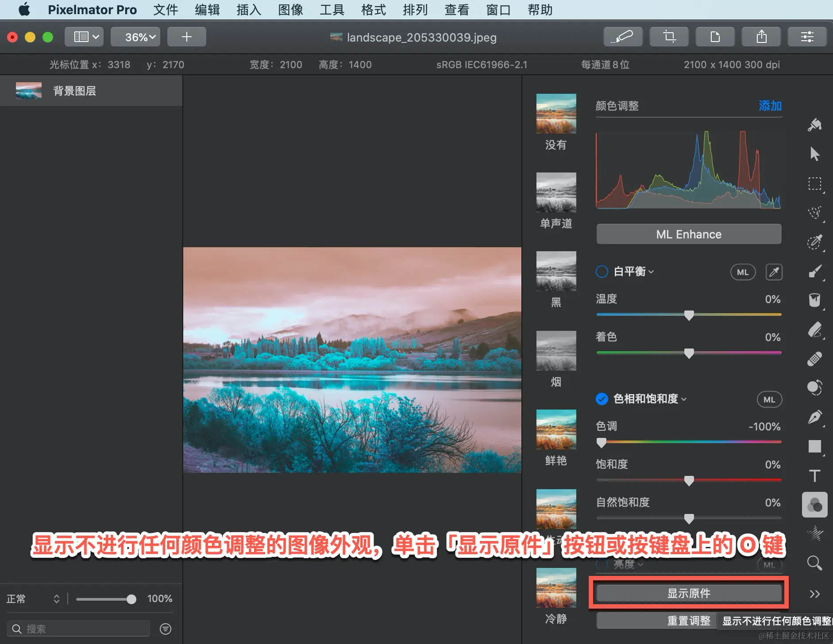This screenshot has width=833, height=644.
Task: Apply the 没有 preset thumbnail
Action: coord(556,114)
